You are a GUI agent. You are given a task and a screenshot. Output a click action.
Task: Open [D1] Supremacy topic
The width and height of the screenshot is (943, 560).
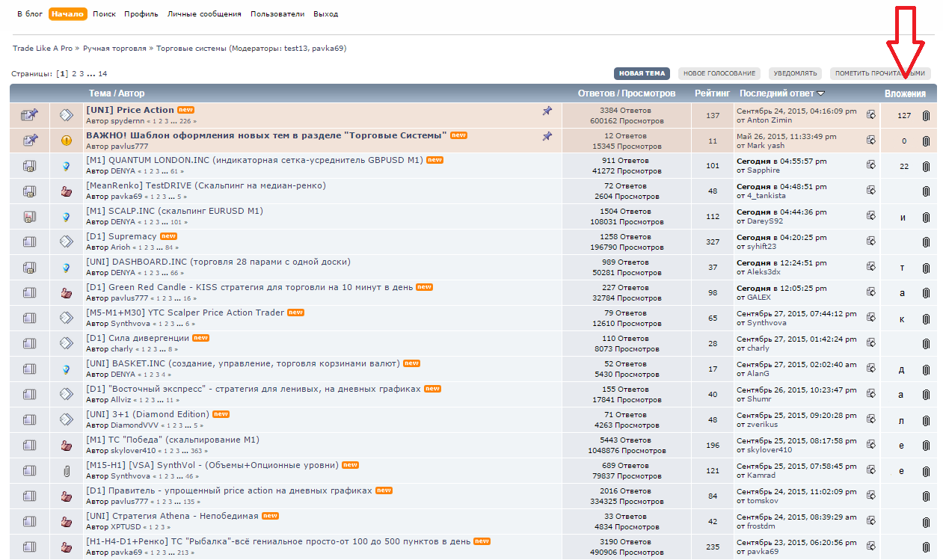click(121, 236)
